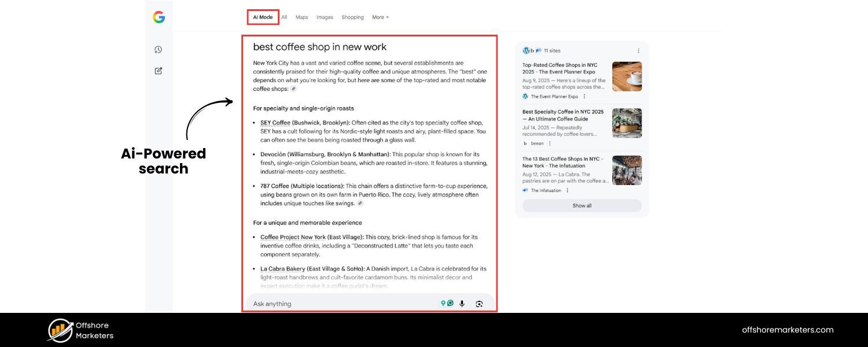The image size is (868, 347).
Task: Click The Infatuation favicon
Action: click(x=525, y=190)
